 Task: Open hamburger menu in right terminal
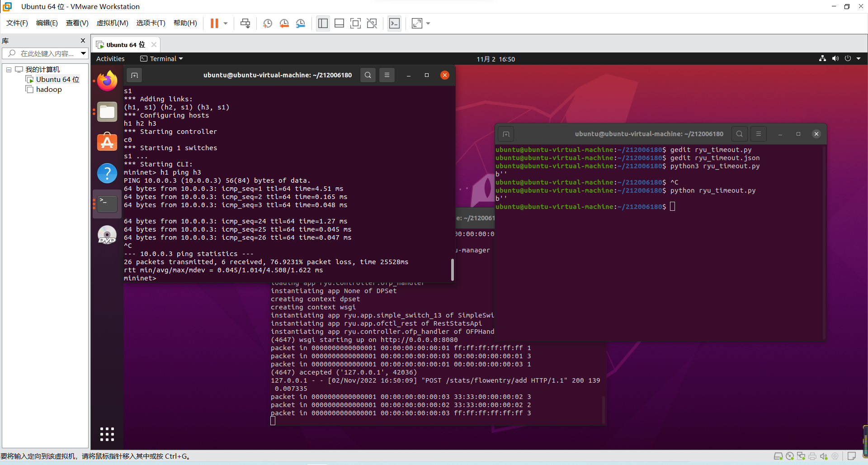759,134
